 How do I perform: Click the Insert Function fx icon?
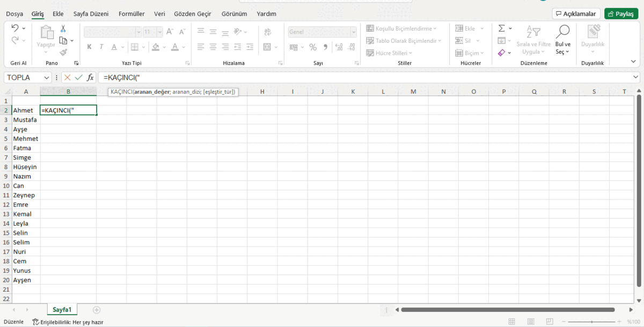pyautogui.click(x=90, y=78)
